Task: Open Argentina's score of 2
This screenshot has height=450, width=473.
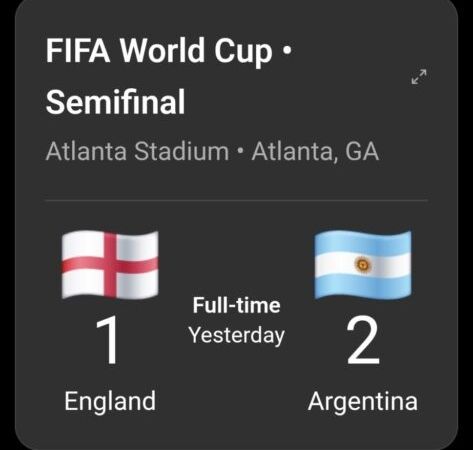Action: coord(363,340)
